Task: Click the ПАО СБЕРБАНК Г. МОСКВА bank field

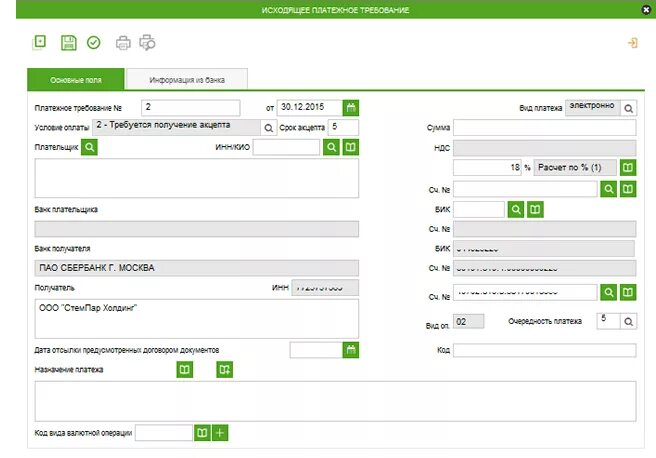Action: [x=197, y=268]
